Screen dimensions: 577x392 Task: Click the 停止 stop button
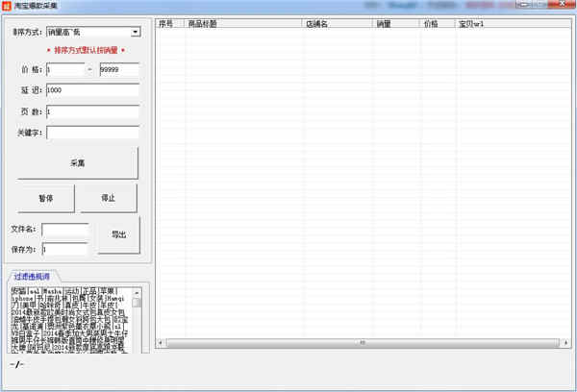(x=108, y=199)
